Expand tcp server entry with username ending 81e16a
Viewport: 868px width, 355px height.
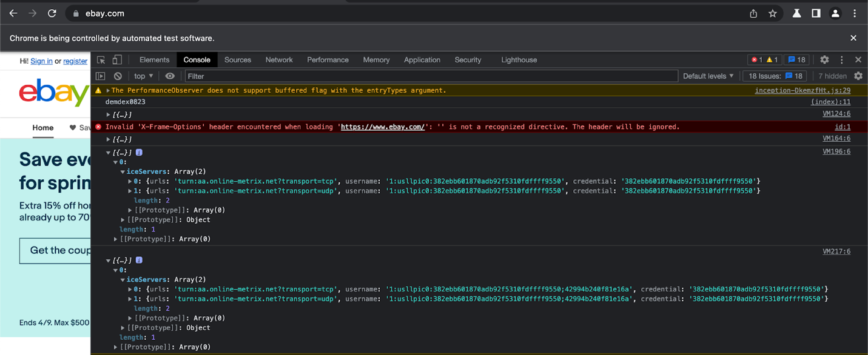[130, 290]
